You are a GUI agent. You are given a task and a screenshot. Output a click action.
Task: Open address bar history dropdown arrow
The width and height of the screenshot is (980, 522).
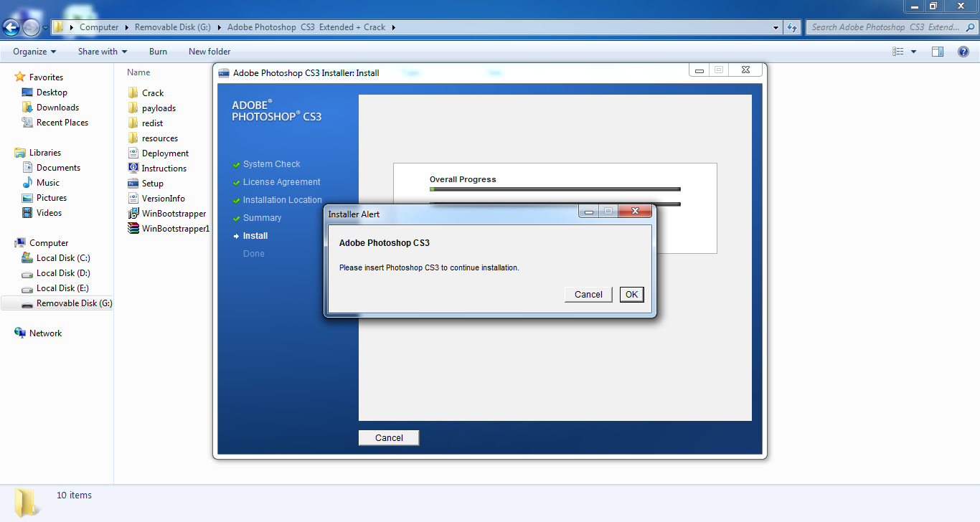click(x=776, y=27)
